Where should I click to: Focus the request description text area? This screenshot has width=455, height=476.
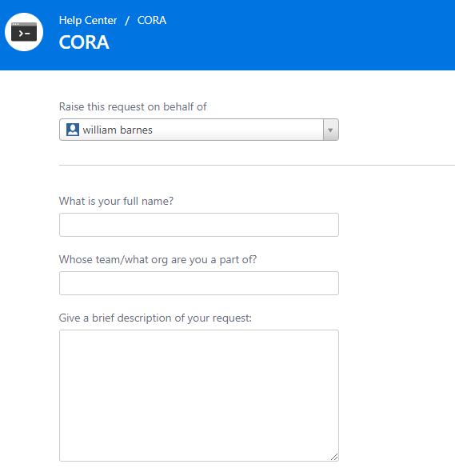[x=199, y=395]
